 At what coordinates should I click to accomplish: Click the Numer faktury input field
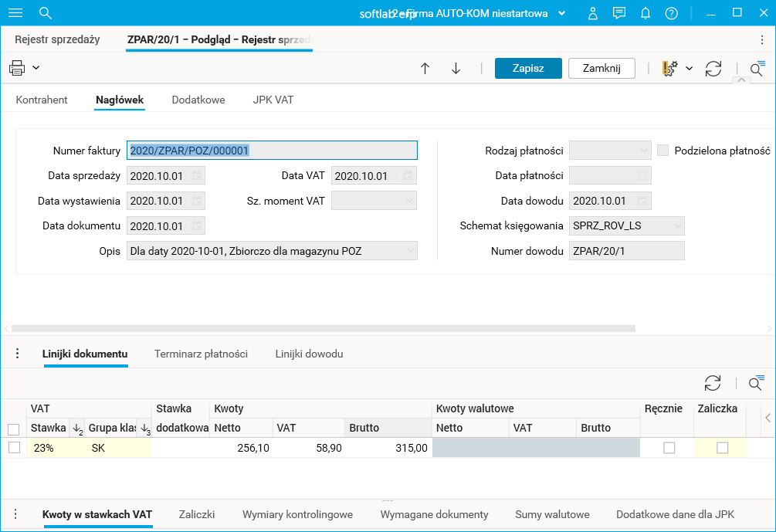coord(272,151)
